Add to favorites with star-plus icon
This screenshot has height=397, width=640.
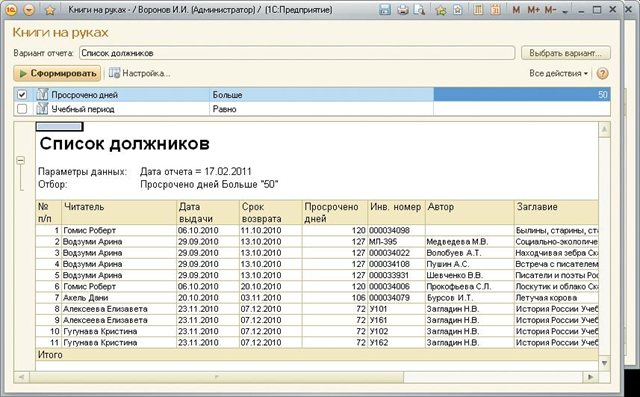pyautogui.click(x=440, y=10)
